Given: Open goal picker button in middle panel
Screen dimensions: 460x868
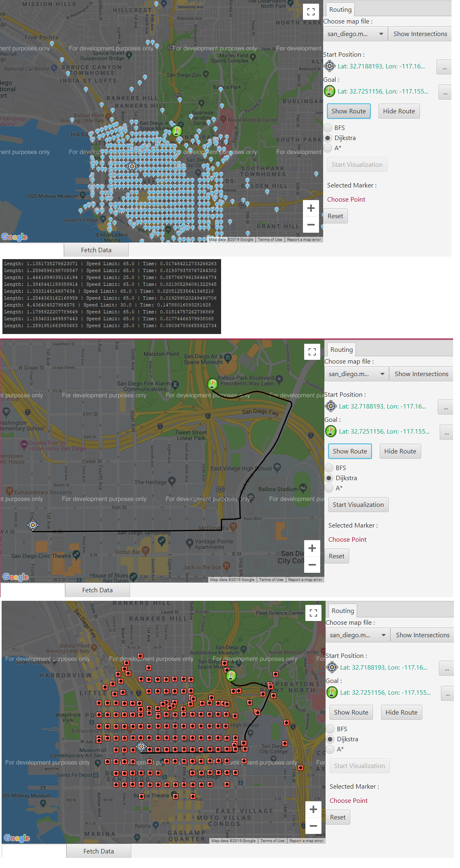Looking at the screenshot, I should (446, 432).
